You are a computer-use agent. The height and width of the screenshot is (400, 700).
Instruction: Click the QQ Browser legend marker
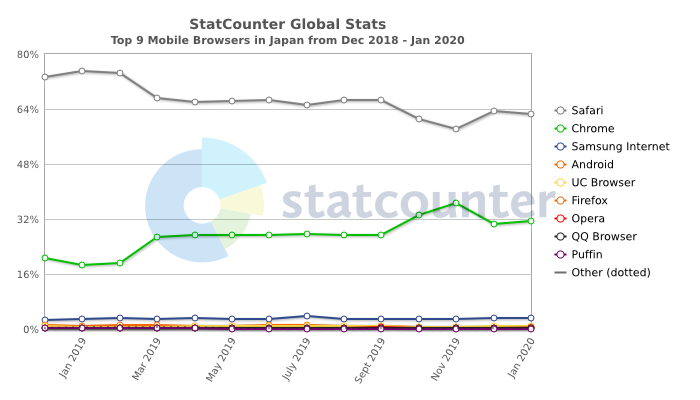560,236
